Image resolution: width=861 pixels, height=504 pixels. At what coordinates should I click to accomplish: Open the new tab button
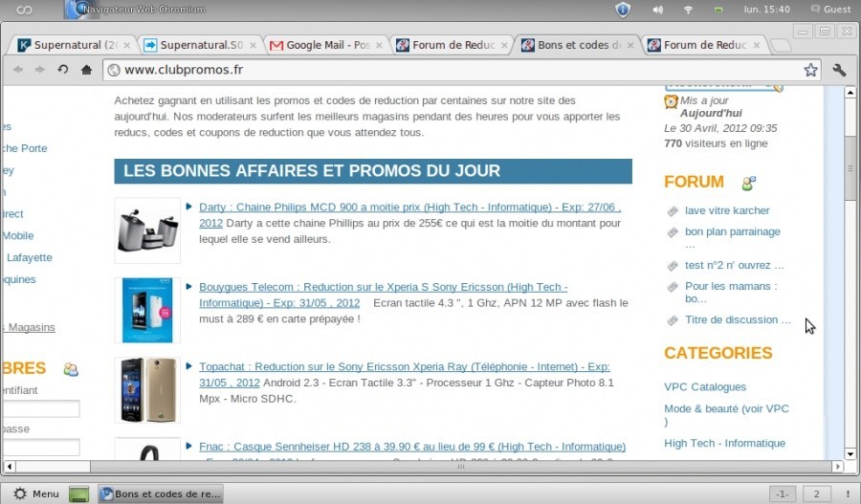[780, 46]
